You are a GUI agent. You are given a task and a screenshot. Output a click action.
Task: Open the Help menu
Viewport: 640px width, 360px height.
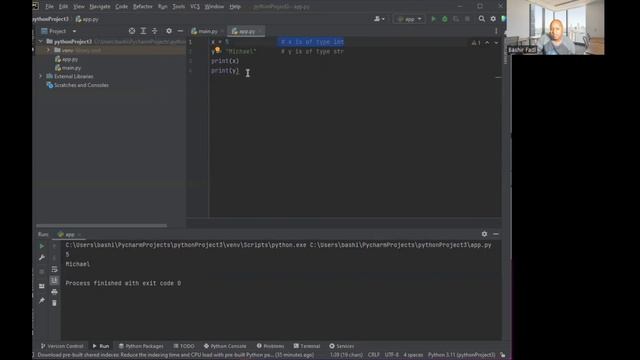coord(235,7)
